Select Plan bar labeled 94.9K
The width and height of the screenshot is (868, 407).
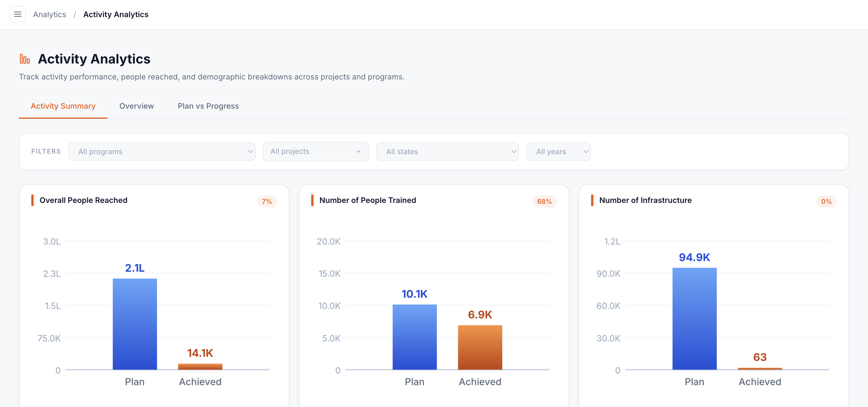[x=694, y=319]
